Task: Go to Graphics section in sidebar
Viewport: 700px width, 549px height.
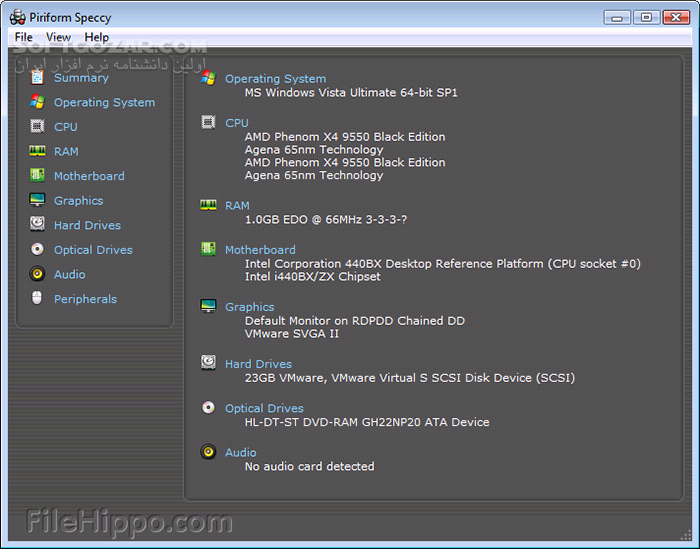Action: [79, 201]
